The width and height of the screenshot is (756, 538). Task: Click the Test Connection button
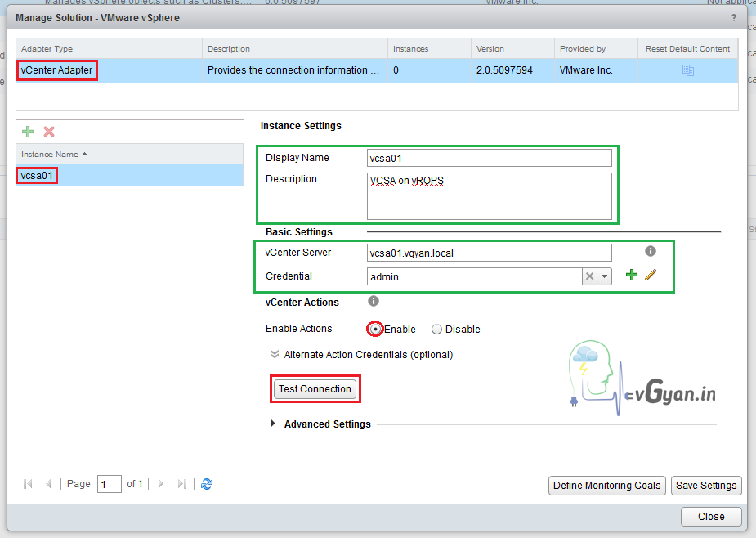click(315, 389)
